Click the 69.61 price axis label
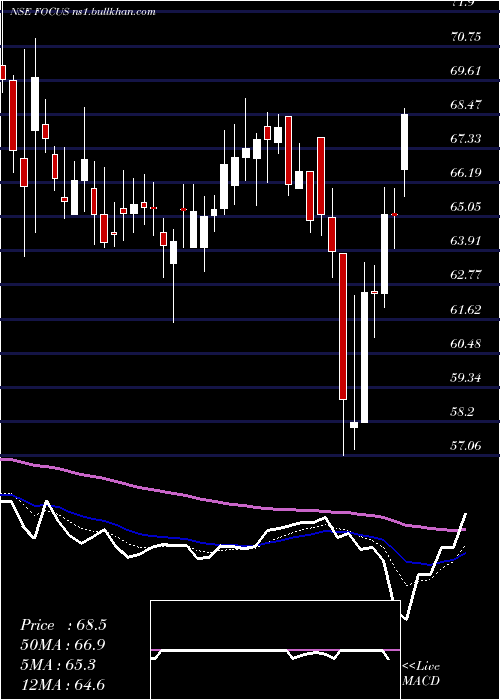The image size is (500, 700). (x=466, y=71)
